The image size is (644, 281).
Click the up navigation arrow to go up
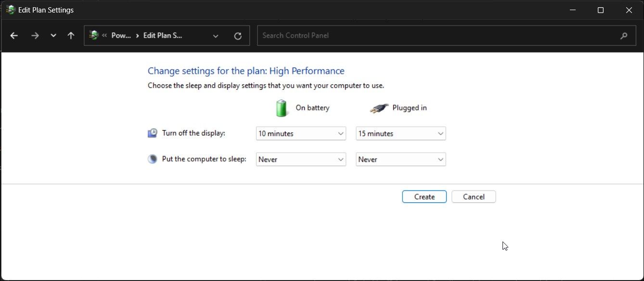click(71, 35)
